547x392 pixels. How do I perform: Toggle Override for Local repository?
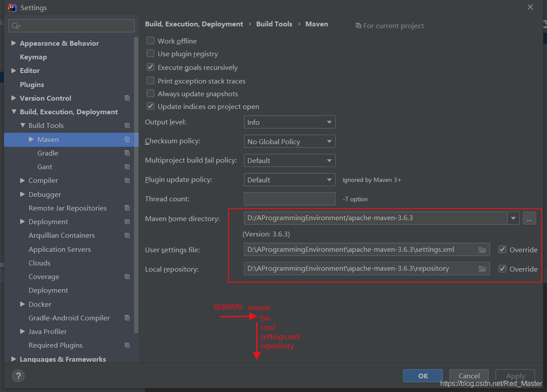tap(503, 269)
